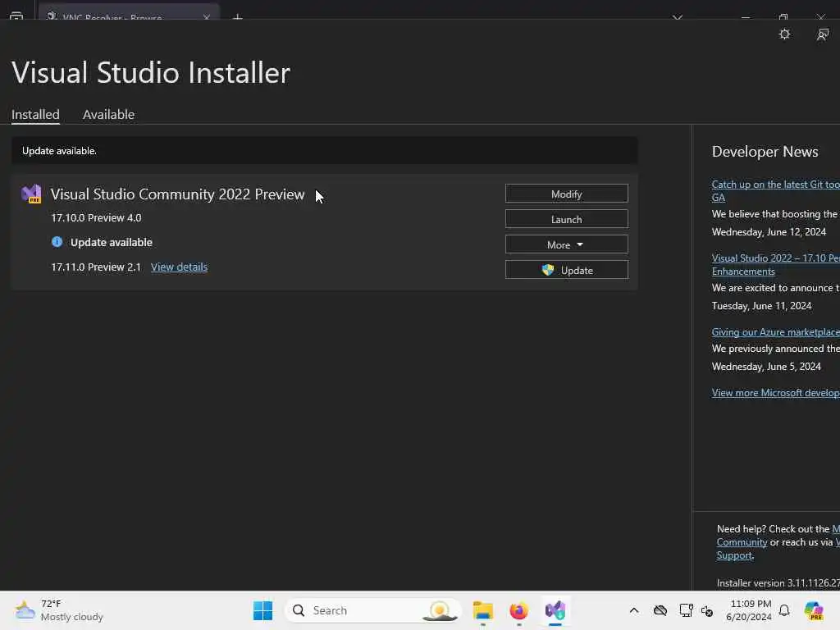
Task: Show hidden system tray icons
Action: click(x=634, y=610)
